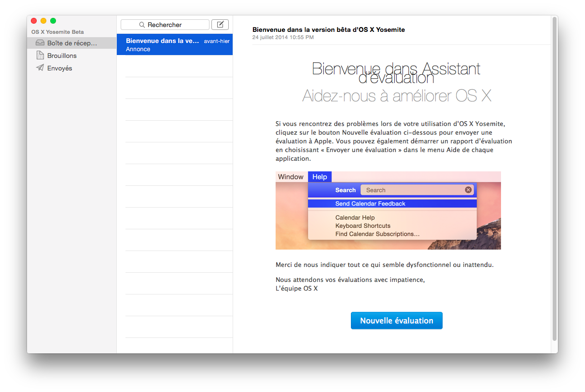The width and height of the screenshot is (585, 392).
Task: Click the Annonce label in message list
Action: point(138,49)
